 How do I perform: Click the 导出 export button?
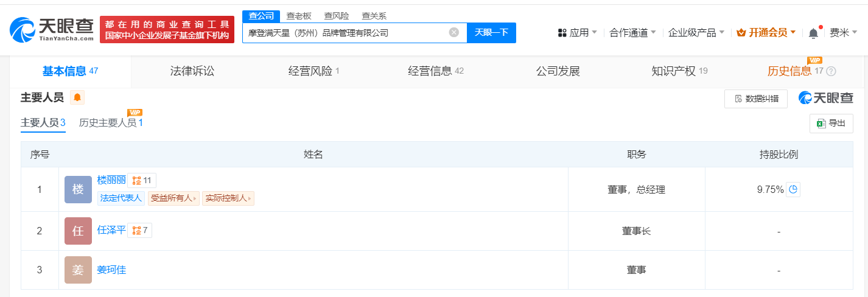click(831, 124)
